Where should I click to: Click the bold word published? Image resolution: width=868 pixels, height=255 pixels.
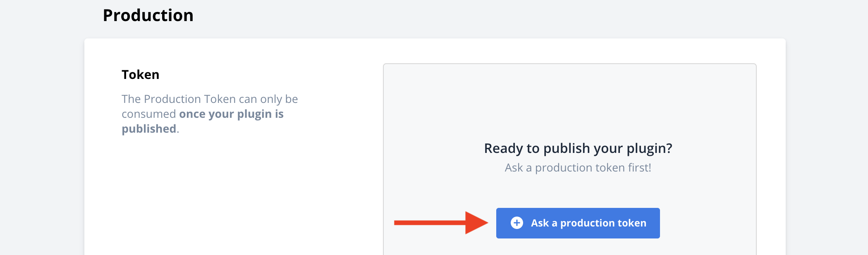pos(149,129)
